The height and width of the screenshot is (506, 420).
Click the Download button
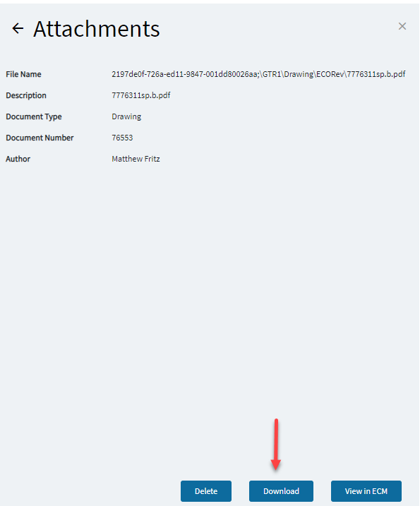tap(281, 491)
